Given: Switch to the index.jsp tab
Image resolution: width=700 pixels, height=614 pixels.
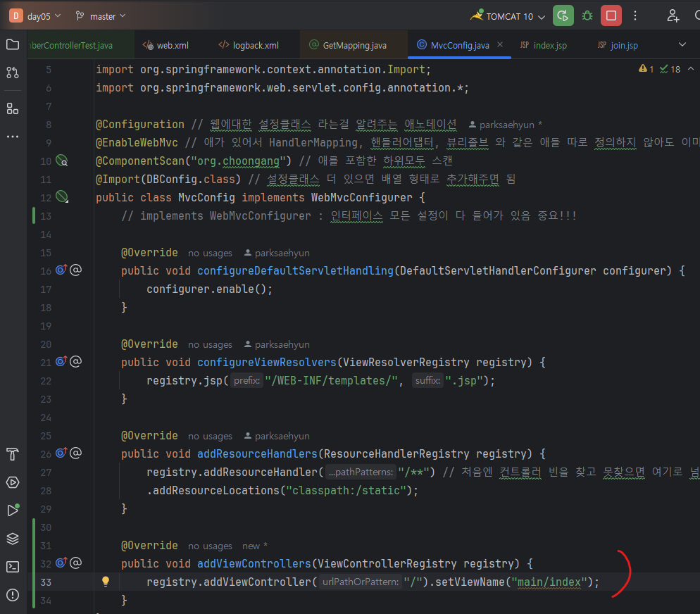Looking at the screenshot, I should [x=543, y=45].
